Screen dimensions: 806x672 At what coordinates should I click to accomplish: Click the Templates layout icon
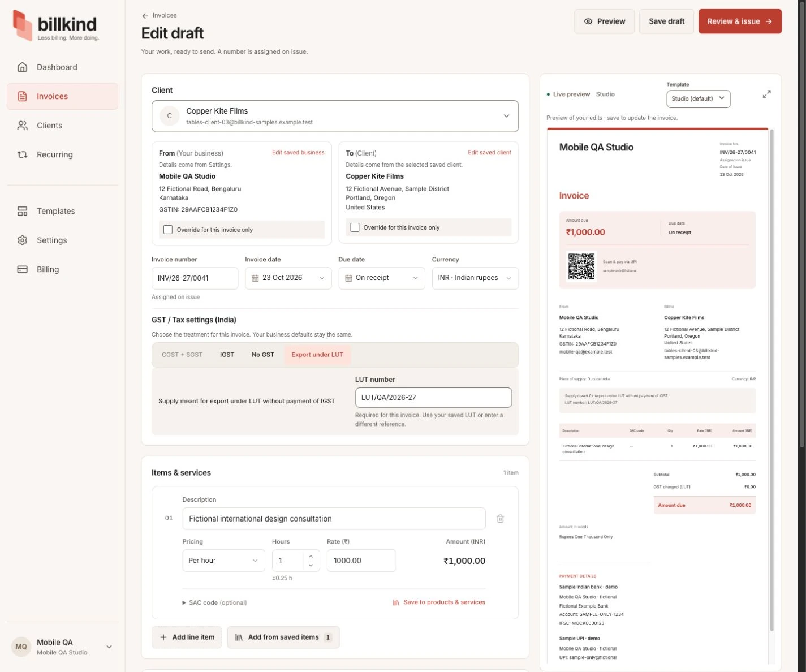click(23, 211)
